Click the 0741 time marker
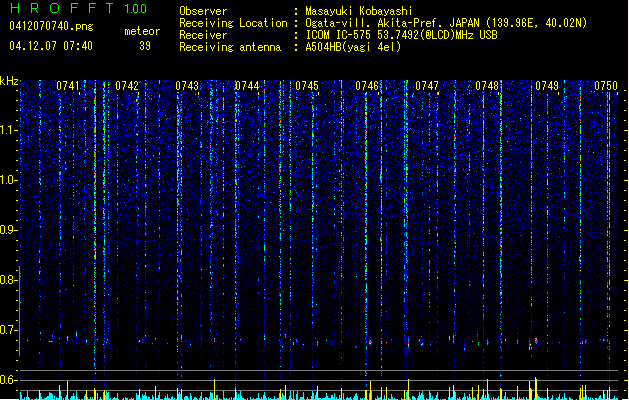 pos(67,86)
